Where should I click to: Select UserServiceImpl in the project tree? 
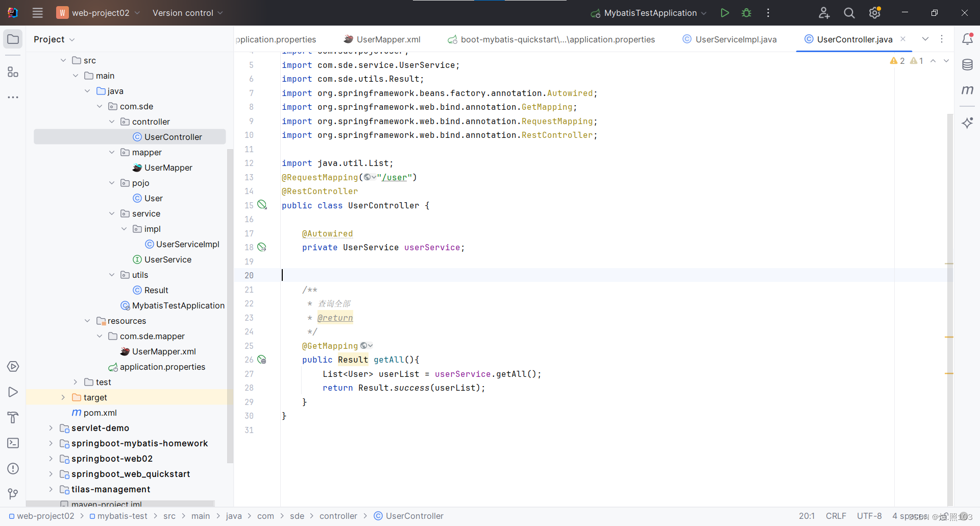pos(187,244)
